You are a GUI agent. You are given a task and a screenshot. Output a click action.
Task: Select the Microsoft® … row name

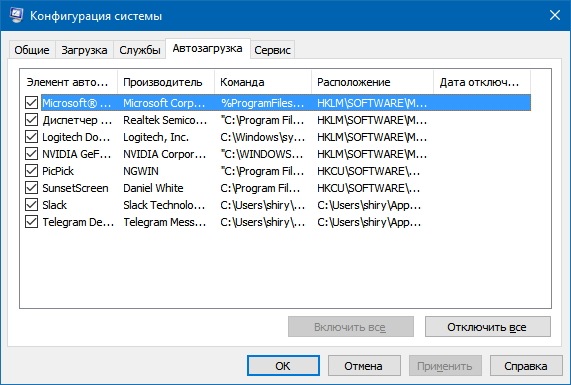click(77, 103)
